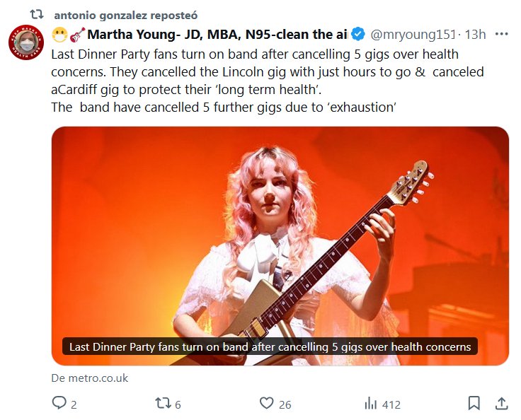Click the 412 views count
521x420 pixels.
coord(391,404)
